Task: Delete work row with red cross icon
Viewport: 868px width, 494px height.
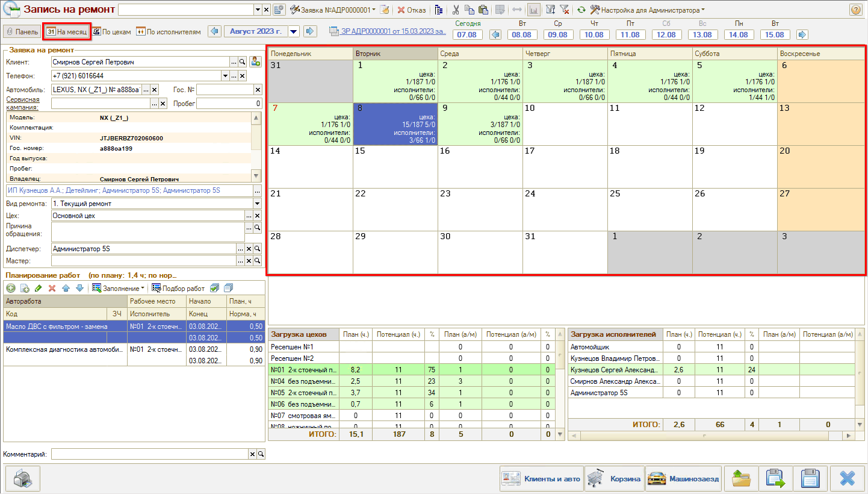Action: click(x=52, y=289)
